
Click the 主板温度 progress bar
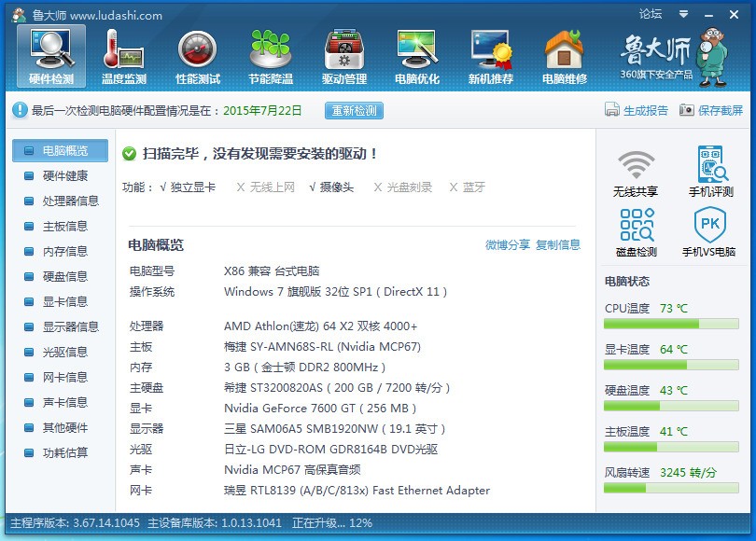[x=671, y=447]
